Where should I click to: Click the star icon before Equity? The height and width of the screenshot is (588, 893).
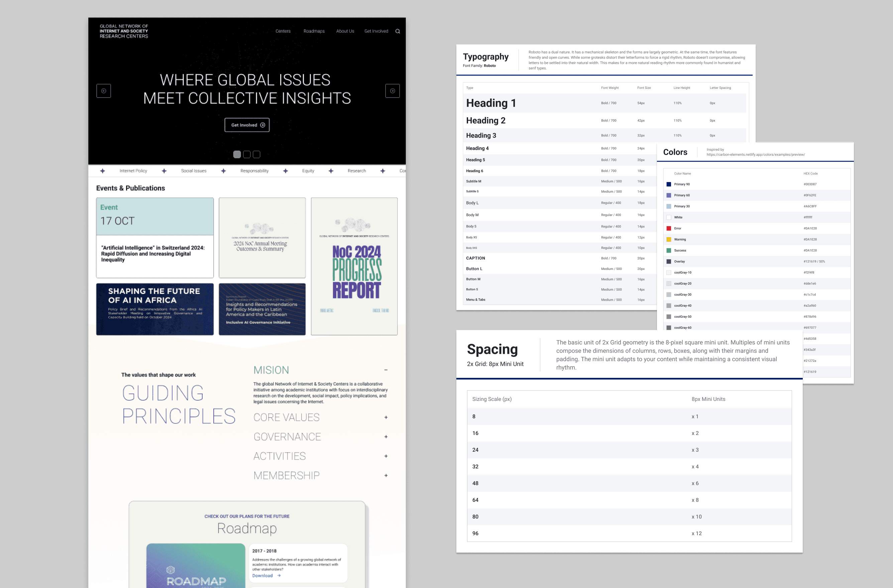tap(285, 171)
